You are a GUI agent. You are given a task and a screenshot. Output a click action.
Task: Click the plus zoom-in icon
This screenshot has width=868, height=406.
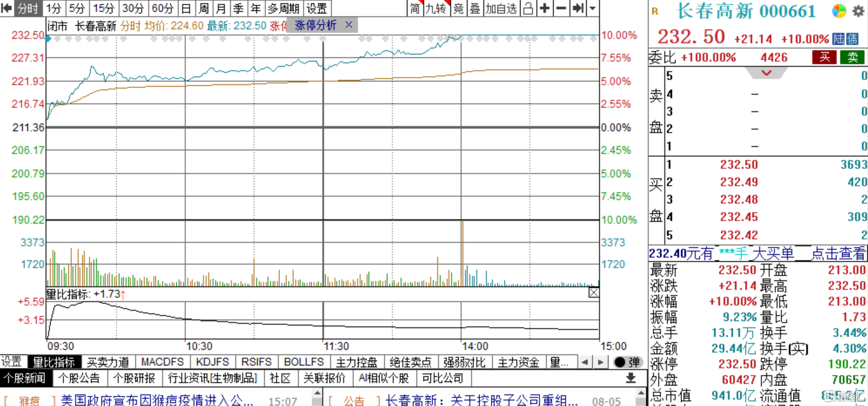[x=545, y=9]
